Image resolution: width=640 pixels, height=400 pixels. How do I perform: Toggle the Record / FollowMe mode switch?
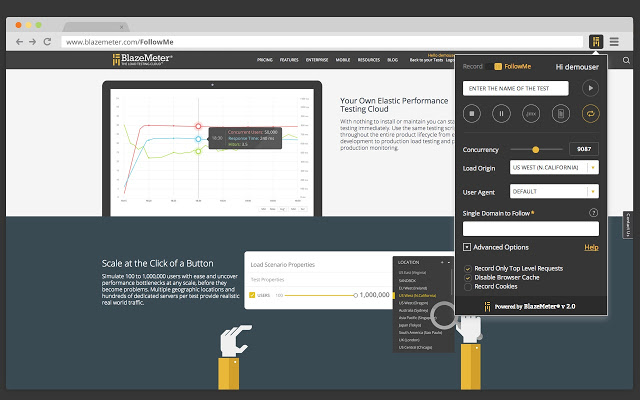click(494, 67)
